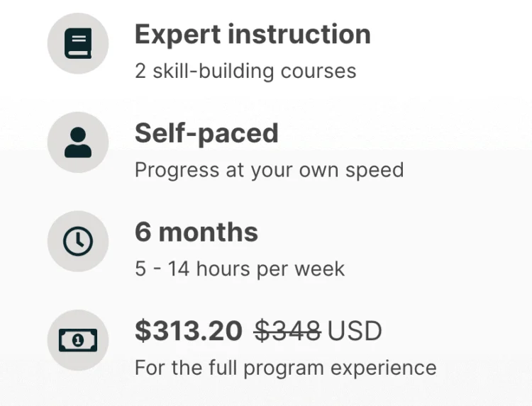Viewport: 532px width, 406px height.
Task: Select the 5 - 14 hours per week text
Action: pos(240,269)
